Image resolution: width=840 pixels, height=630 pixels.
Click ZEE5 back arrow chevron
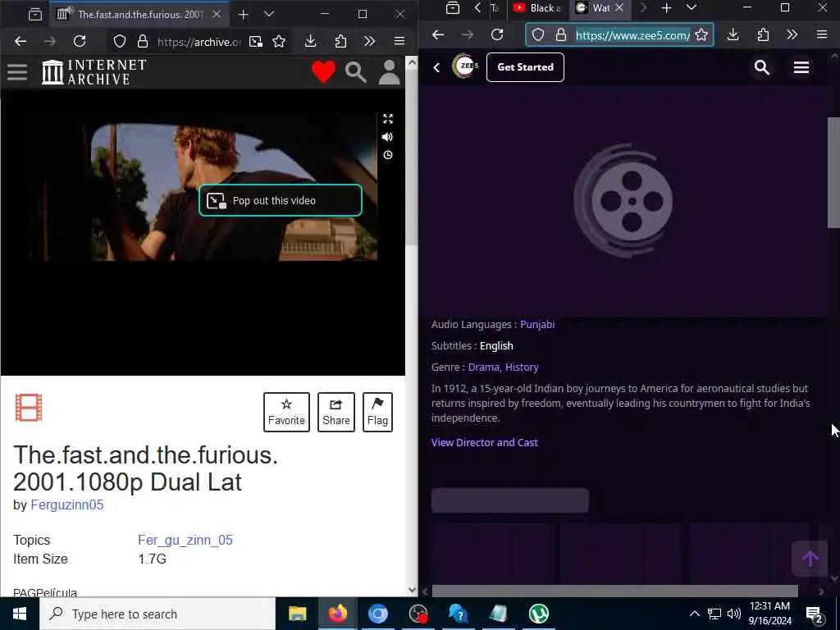click(x=436, y=67)
